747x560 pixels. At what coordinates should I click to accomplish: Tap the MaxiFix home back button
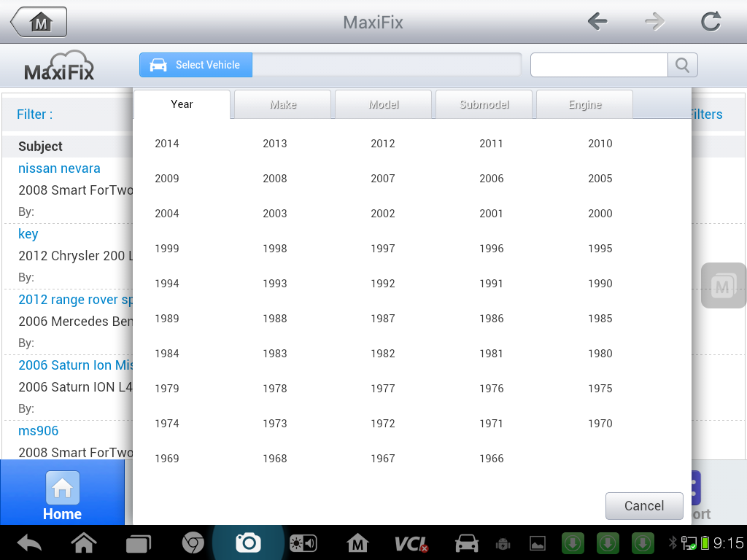point(39,22)
